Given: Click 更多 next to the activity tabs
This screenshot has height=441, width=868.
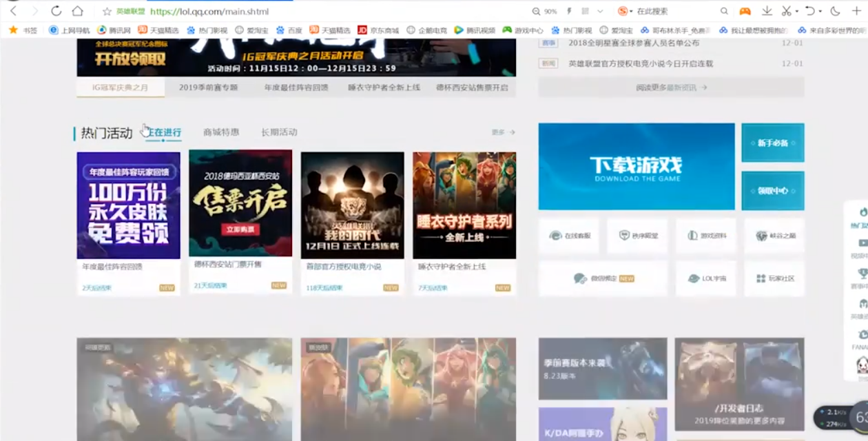Looking at the screenshot, I should [503, 132].
